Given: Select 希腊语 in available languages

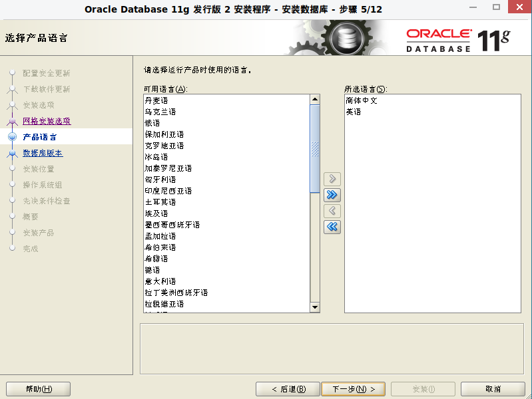Looking at the screenshot, I should [x=226, y=259].
